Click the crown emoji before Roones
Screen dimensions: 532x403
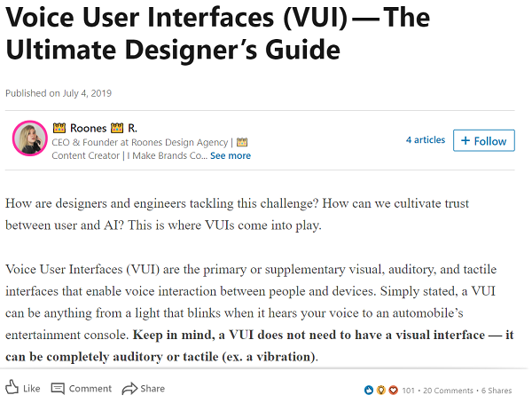click(x=59, y=129)
